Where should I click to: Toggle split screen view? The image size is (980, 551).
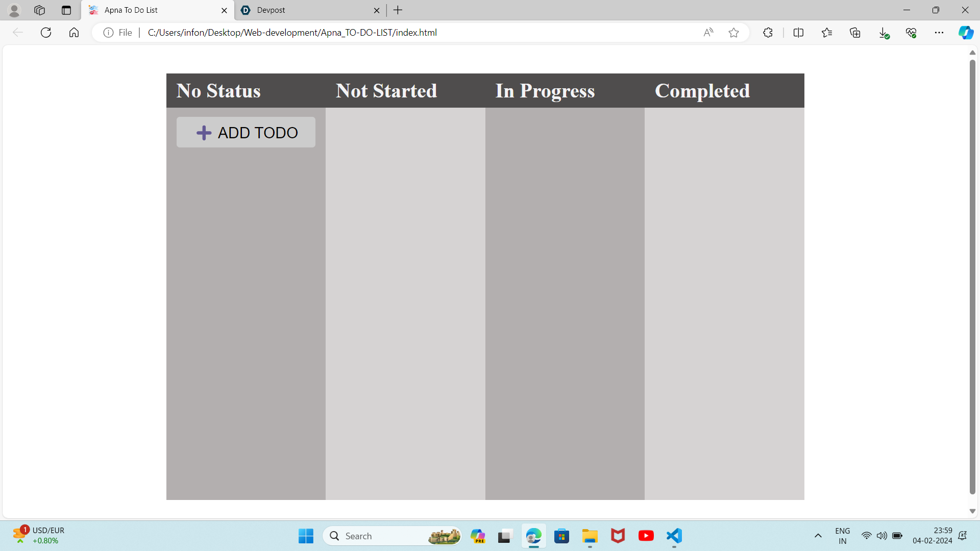pyautogui.click(x=798, y=33)
